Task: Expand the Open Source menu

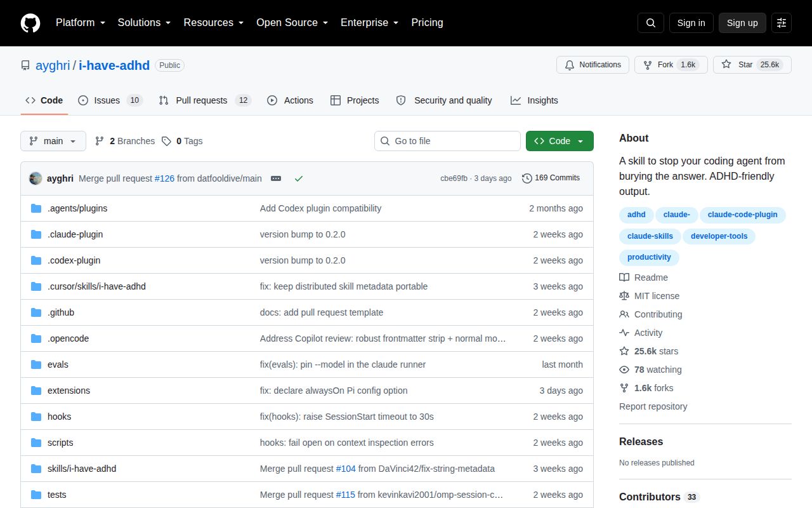Action: click(292, 23)
